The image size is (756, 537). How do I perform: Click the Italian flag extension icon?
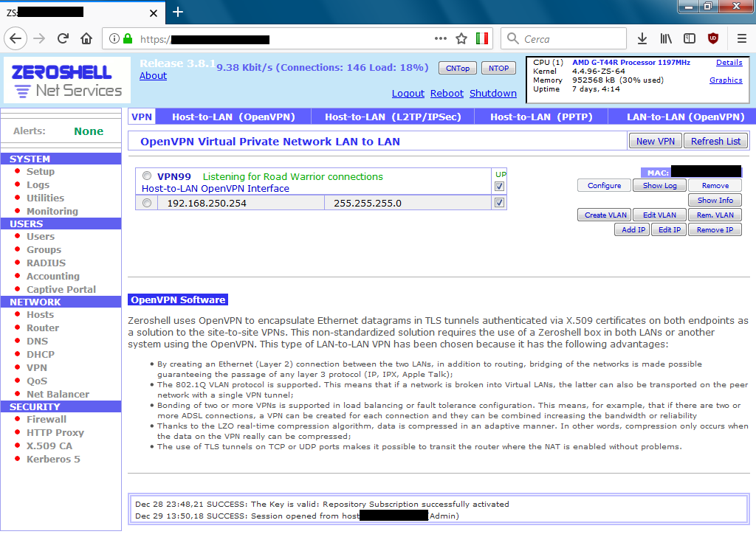[x=481, y=38]
